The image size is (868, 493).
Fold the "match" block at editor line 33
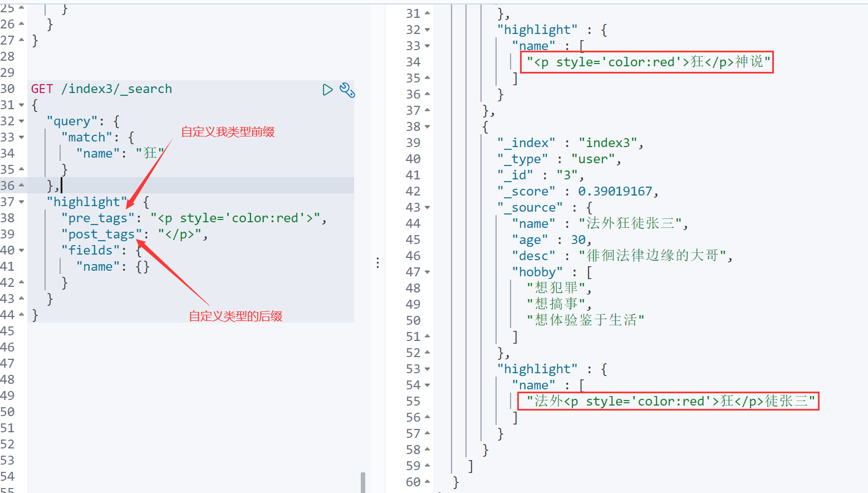(x=22, y=137)
